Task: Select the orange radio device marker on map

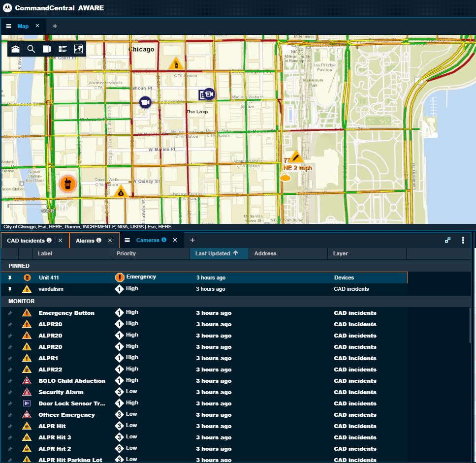Action: [x=68, y=184]
